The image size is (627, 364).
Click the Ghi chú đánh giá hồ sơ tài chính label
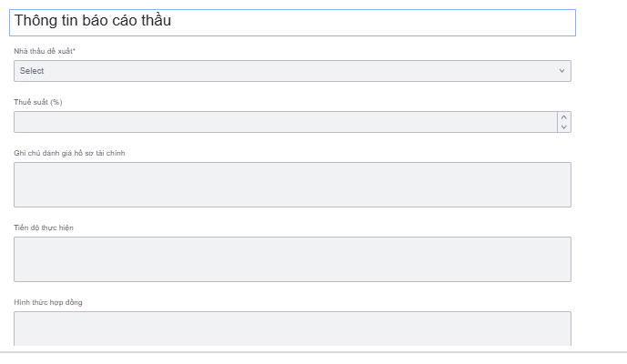[69, 153]
